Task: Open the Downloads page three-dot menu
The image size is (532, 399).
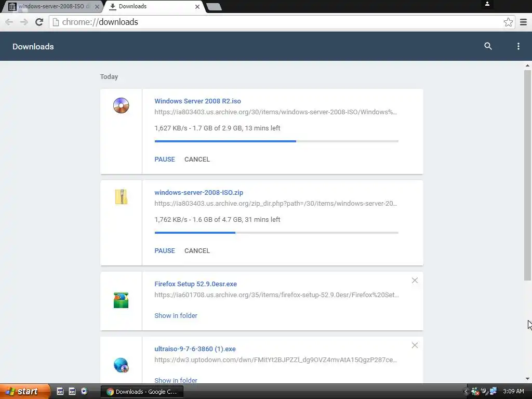Action: [x=518, y=46]
